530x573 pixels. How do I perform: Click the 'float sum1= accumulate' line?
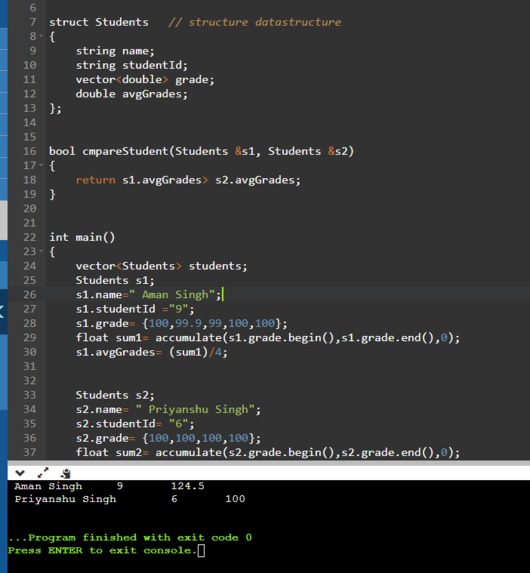coord(268,338)
